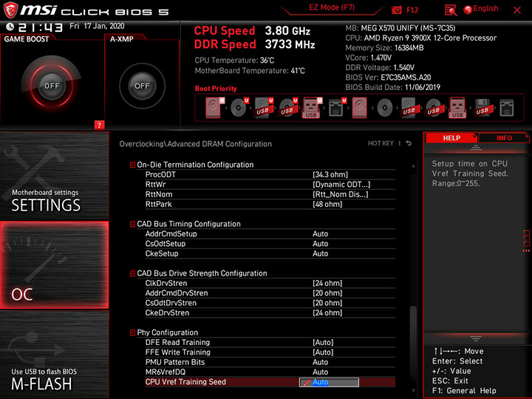
Task: Click the MSI dragon shield logo
Action: (10, 10)
